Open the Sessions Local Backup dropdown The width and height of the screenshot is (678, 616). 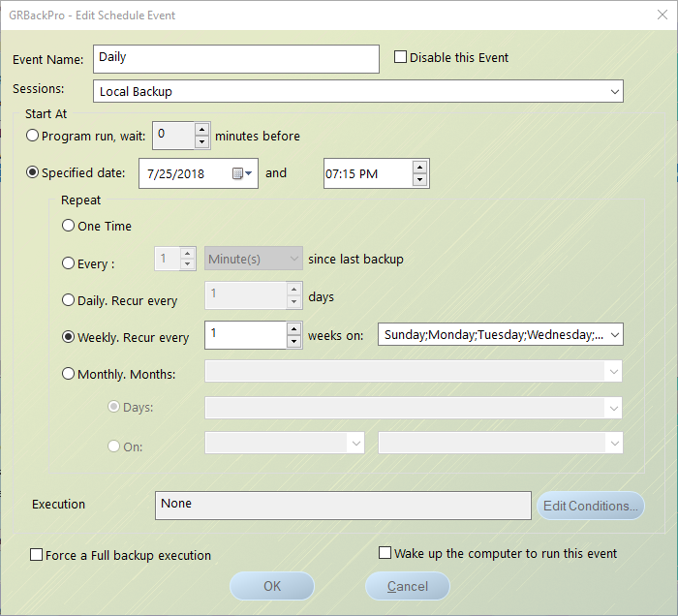[614, 91]
